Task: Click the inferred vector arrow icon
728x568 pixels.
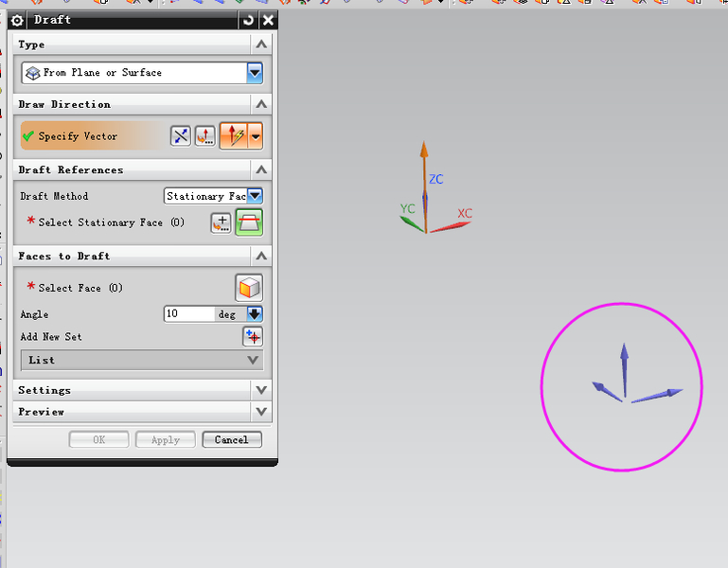Action: pyautogui.click(x=233, y=136)
